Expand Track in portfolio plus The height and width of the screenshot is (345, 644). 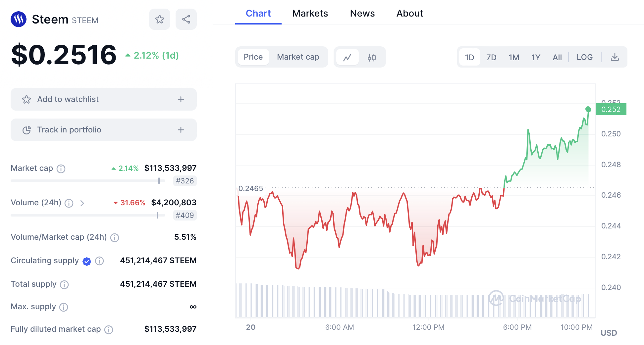(x=181, y=130)
